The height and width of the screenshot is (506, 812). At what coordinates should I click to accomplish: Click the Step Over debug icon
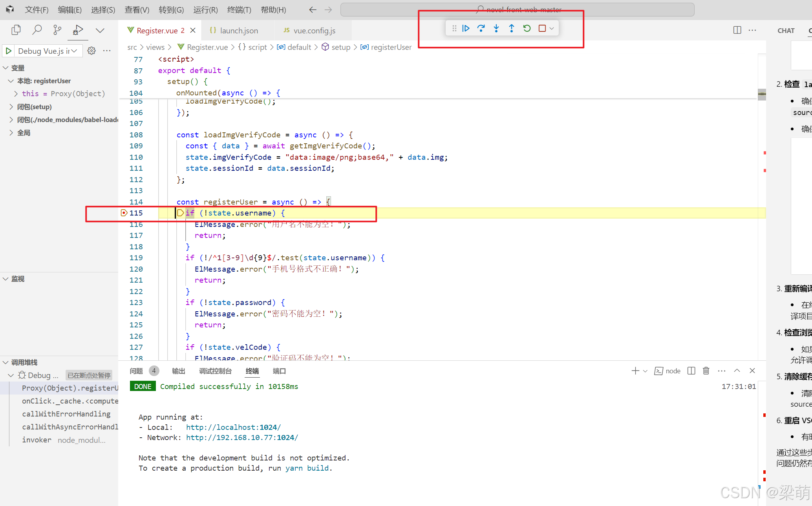coord(481,28)
